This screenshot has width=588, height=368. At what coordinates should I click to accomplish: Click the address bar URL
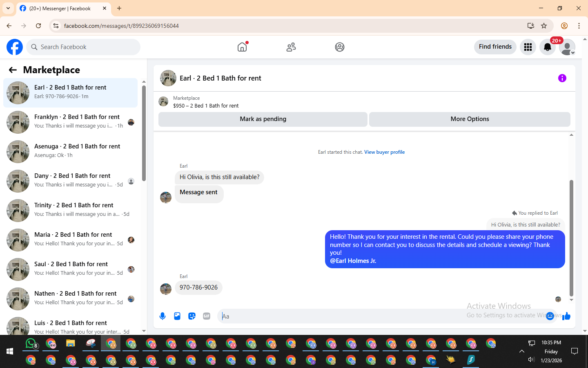121,26
